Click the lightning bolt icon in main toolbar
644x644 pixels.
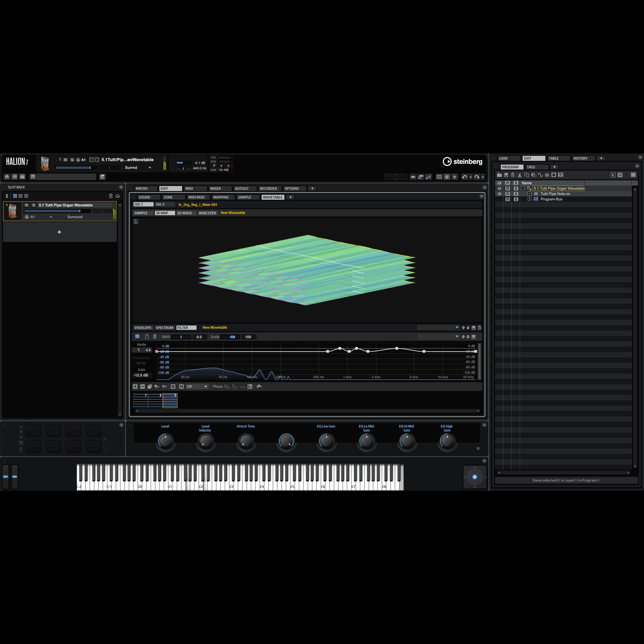454,177
